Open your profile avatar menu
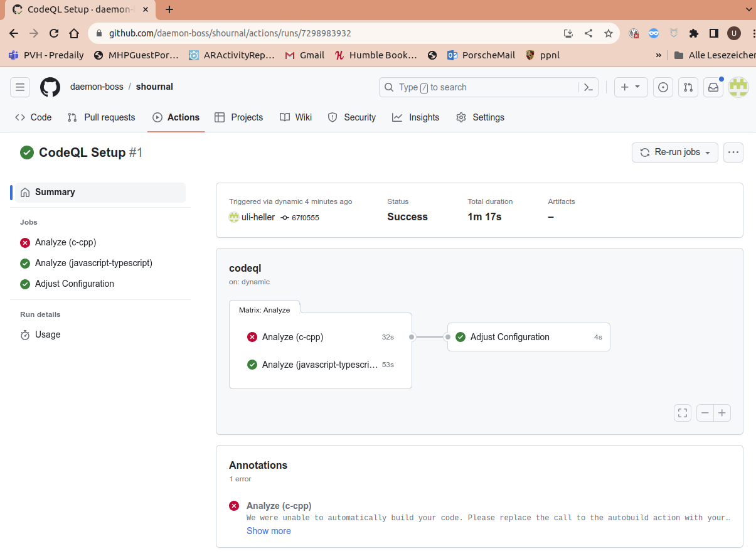The width and height of the screenshot is (756, 556). (x=738, y=87)
